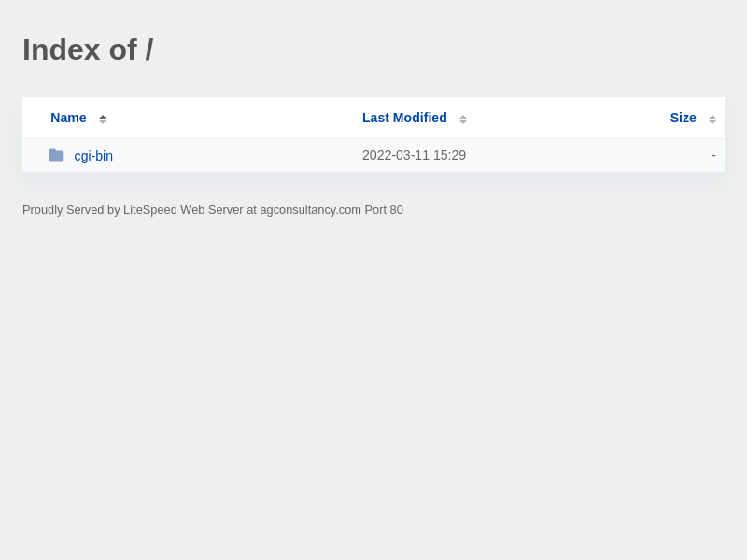The height and width of the screenshot is (560, 747).
Task: Click the time 15:29 in the listing
Action: 449,155
